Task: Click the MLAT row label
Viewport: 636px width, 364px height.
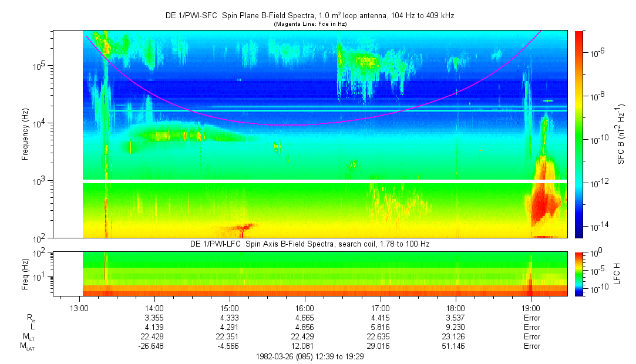Action: pyautogui.click(x=28, y=346)
